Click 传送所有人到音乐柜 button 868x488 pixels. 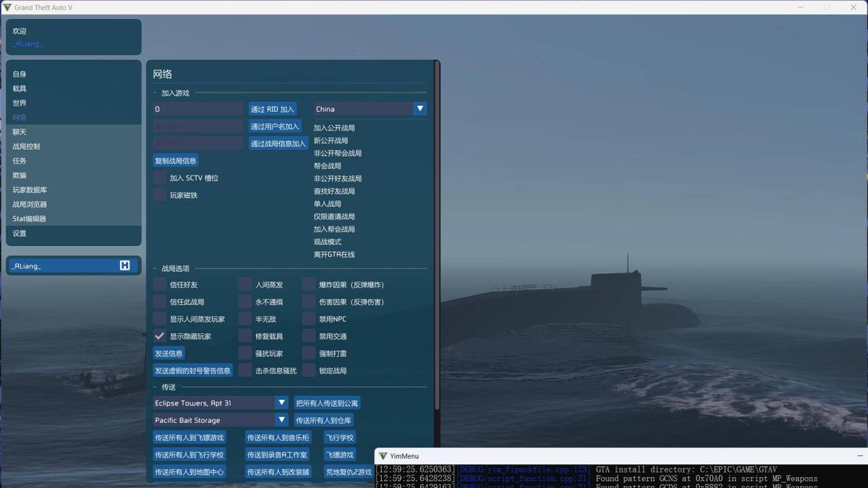(278, 437)
